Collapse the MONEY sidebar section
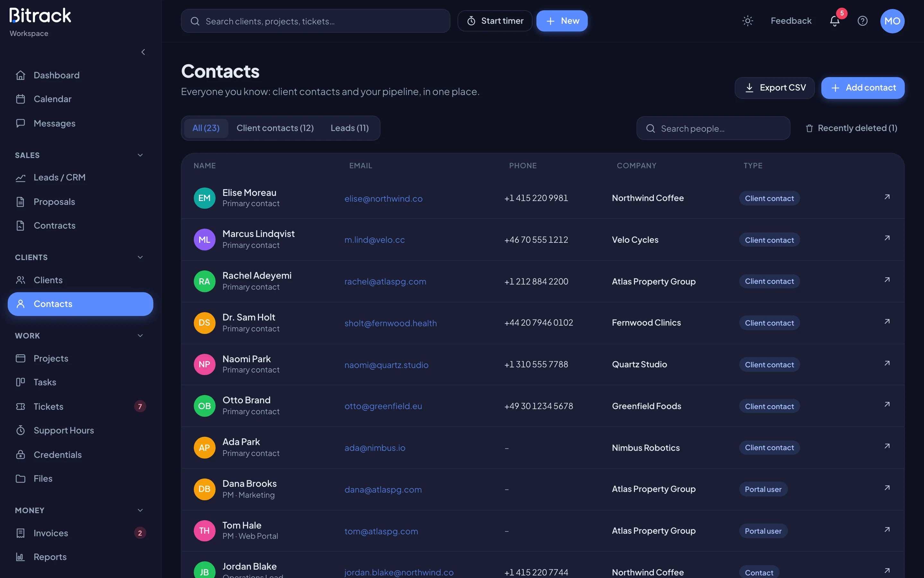 click(x=140, y=510)
